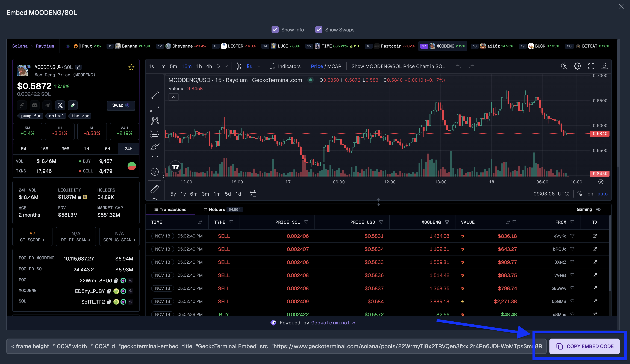Click the Copy Embed Code button

(x=584, y=346)
